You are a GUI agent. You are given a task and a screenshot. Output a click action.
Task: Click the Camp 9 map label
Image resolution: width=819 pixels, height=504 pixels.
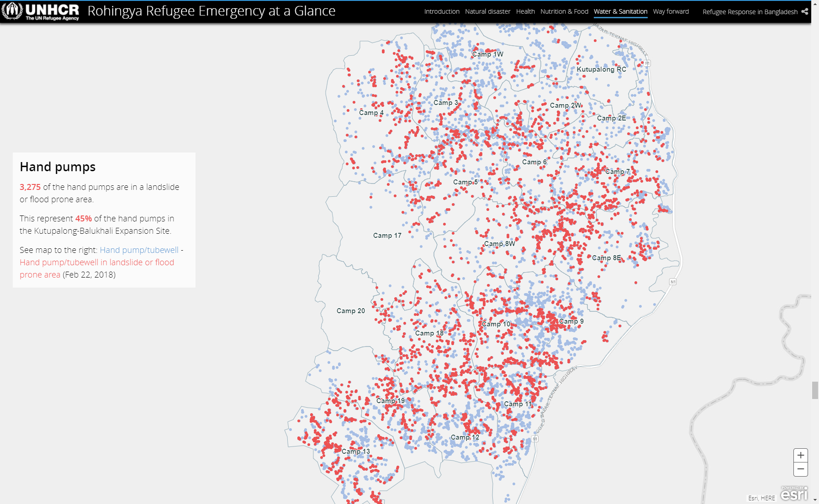coord(571,321)
